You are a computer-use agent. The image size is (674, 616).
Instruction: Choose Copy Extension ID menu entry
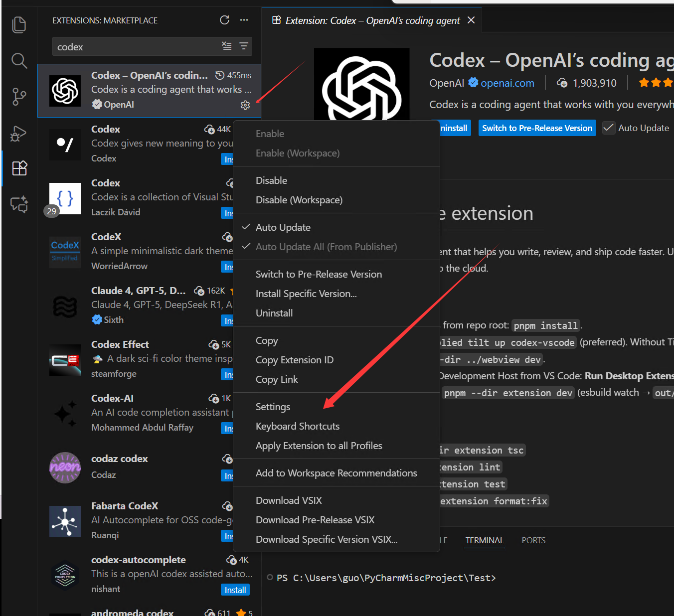click(294, 360)
